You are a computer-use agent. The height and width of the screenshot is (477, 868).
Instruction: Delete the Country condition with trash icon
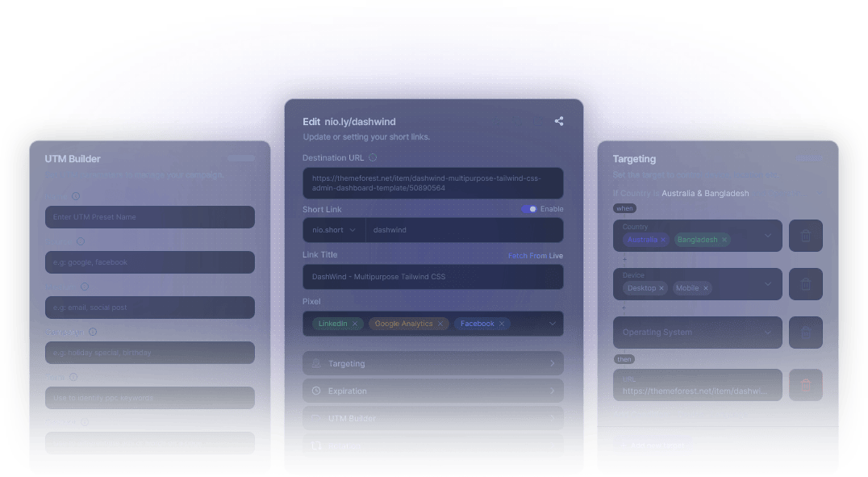tap(805, 236)
